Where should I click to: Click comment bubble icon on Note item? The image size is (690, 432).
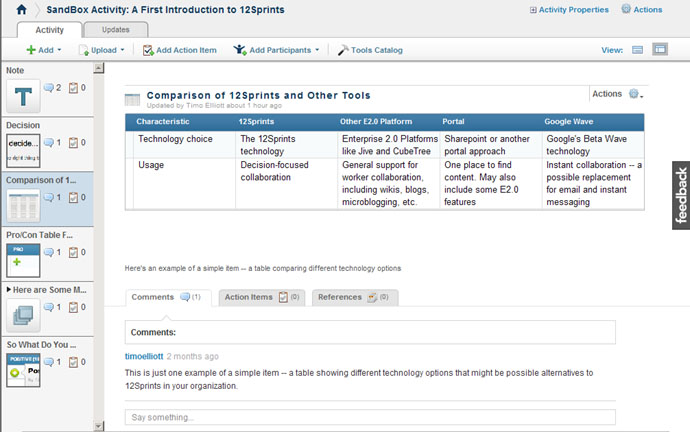point(49,88)
